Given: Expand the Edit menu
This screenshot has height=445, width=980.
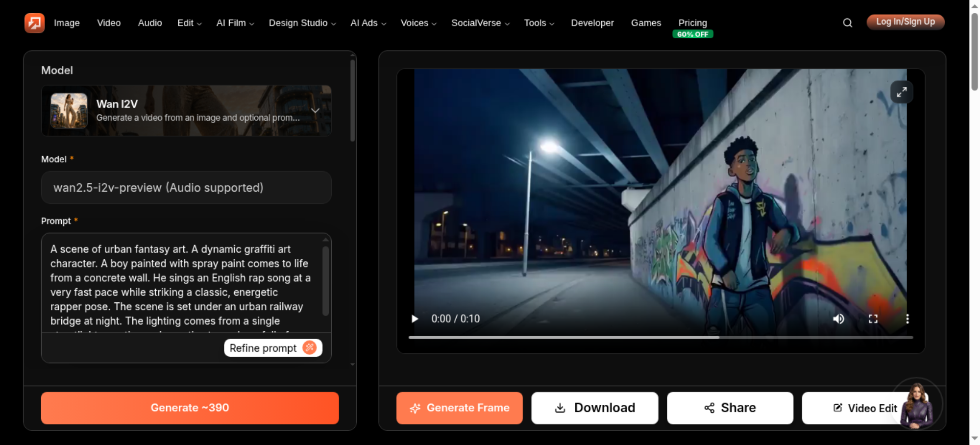Looking at the screenshot, I should coord(189,23).
